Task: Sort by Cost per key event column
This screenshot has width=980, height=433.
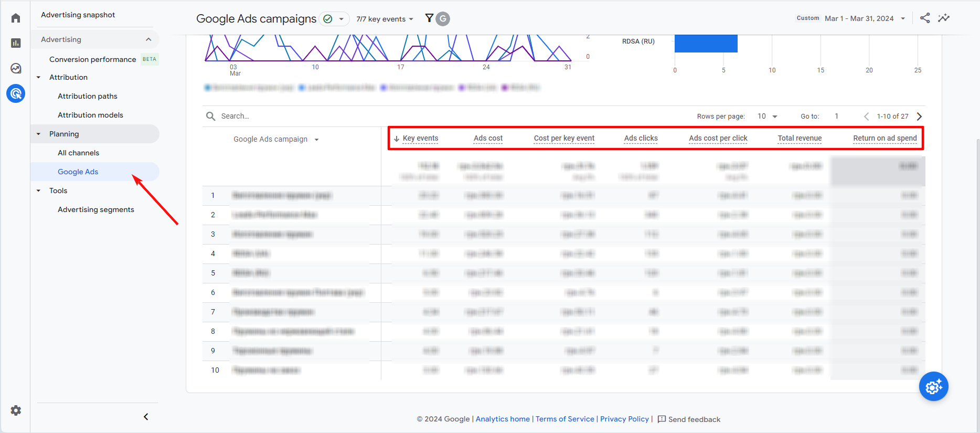Action: (x=564, y=139)
